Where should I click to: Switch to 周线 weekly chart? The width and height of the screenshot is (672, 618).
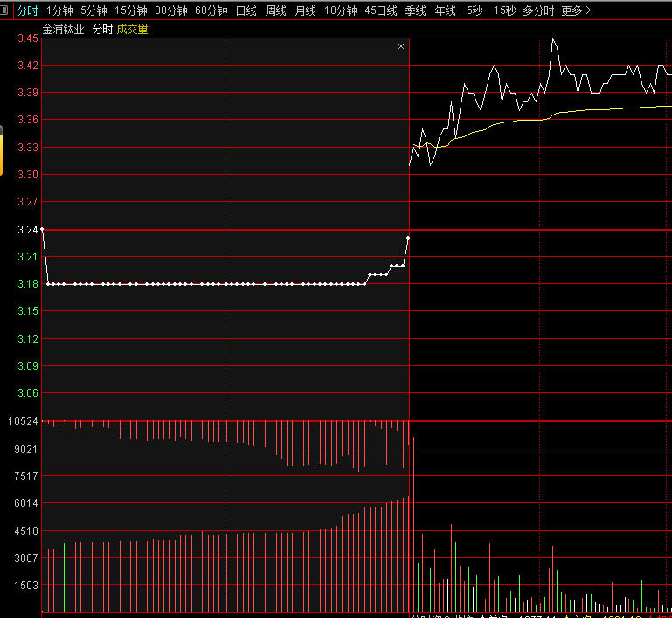(x=276, y=10)
